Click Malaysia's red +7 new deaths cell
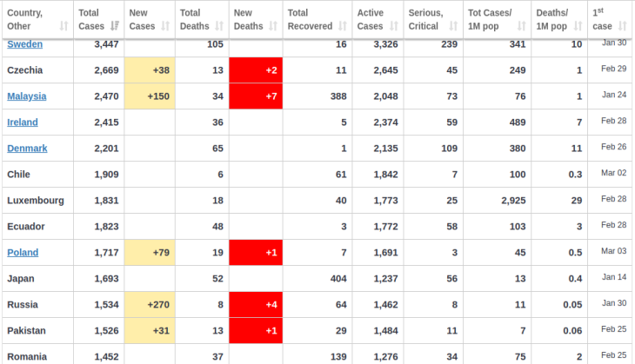 (256, 96)
